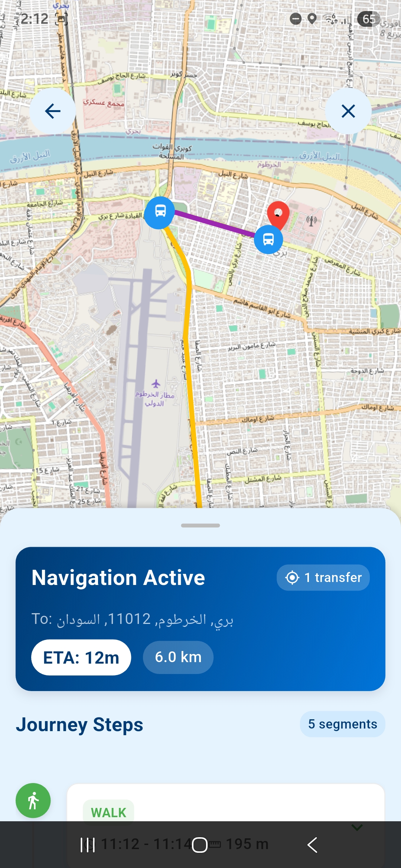
Task: Tap the 5 segments badge
Action: point(342,724)
